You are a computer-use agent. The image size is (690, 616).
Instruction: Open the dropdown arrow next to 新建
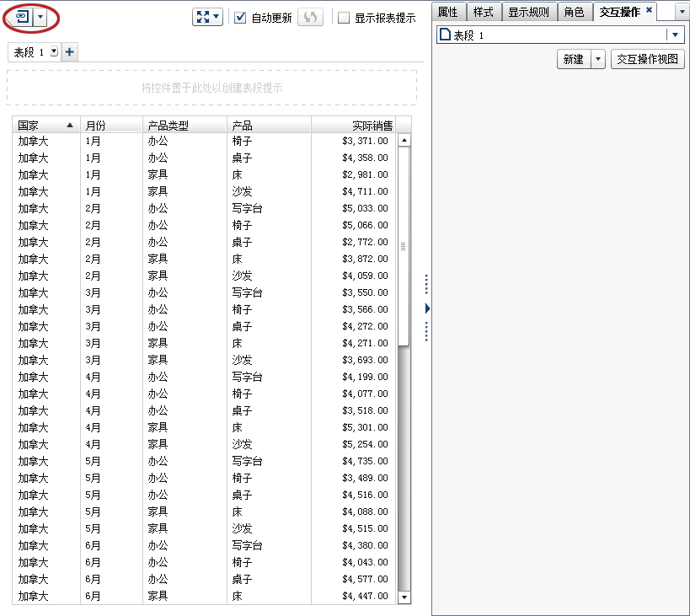coord(596,59)
